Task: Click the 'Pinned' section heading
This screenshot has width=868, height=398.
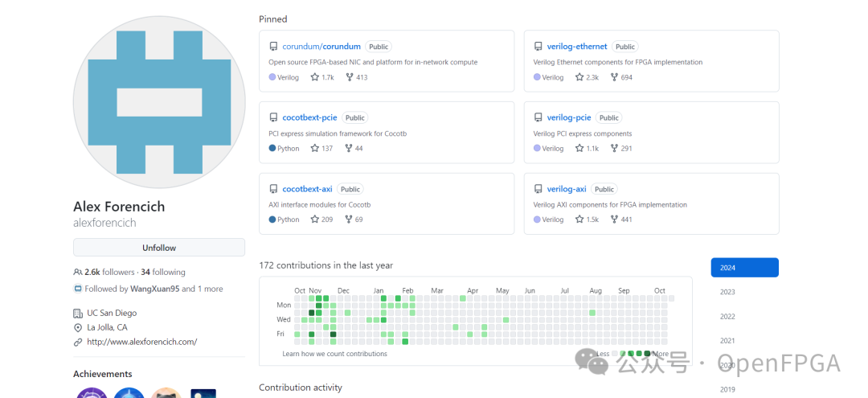Action: [273, 18]
